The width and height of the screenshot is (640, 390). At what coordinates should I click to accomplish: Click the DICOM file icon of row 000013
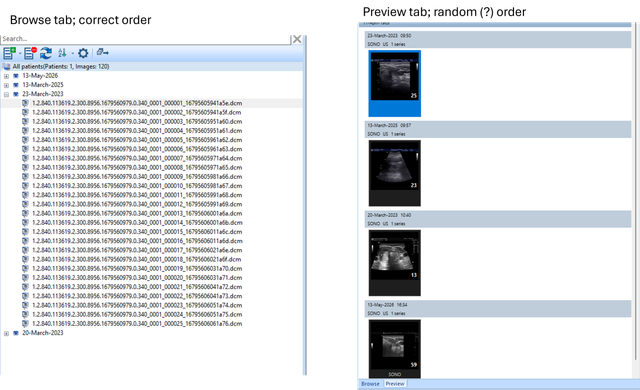25,213
